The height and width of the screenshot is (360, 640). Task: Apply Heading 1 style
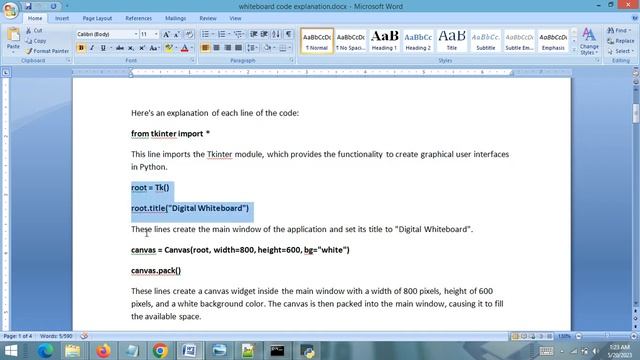(x=384, y=40)
